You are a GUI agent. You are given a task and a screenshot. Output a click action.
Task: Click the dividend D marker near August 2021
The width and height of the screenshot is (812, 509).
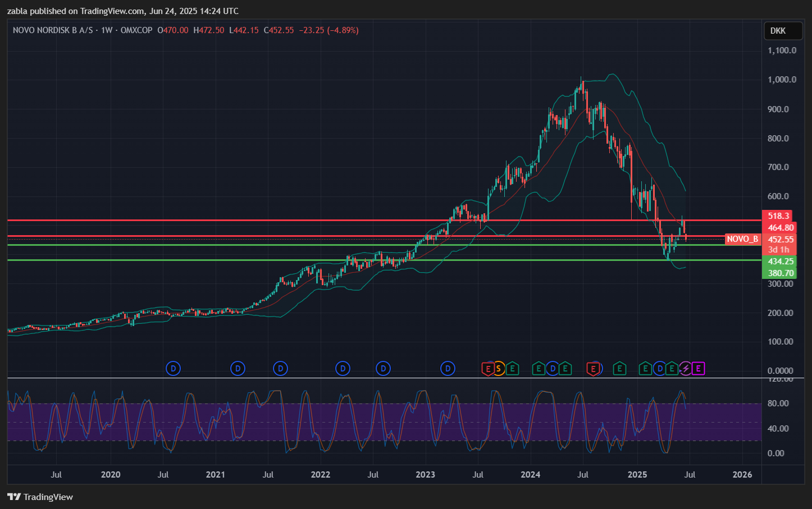click(x=280, y=369)
